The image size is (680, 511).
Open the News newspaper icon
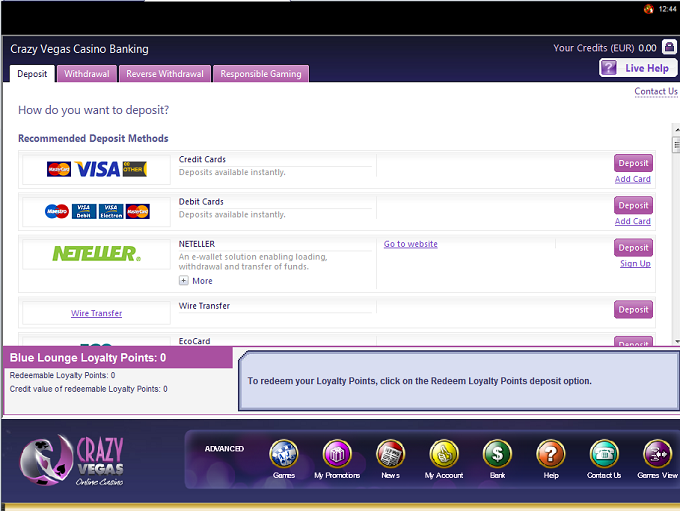point(390,454)
